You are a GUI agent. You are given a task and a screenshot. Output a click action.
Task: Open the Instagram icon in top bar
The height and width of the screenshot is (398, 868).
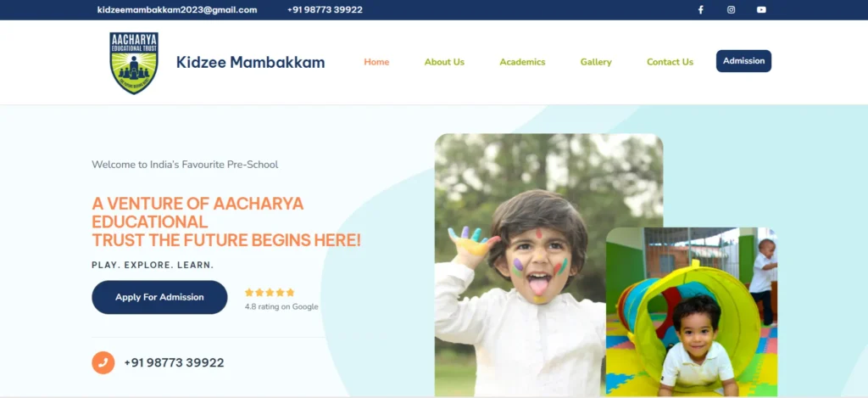point(731,9)
